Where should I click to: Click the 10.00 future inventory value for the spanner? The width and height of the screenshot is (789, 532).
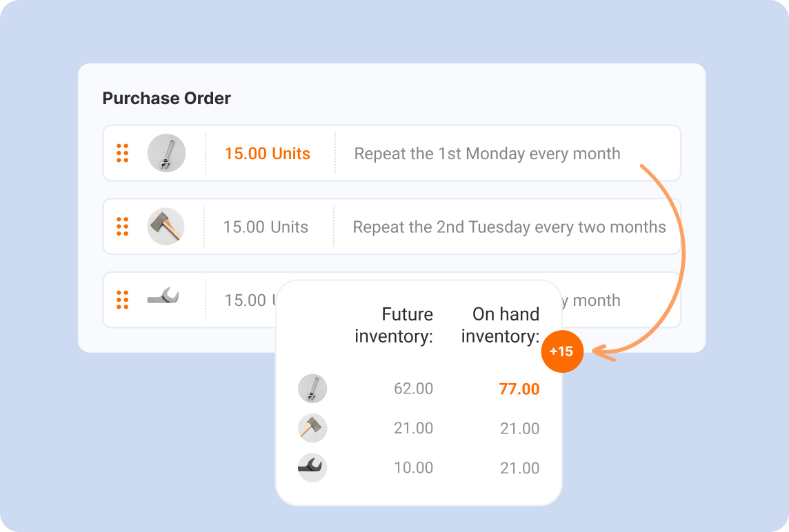tap(413, 468)
